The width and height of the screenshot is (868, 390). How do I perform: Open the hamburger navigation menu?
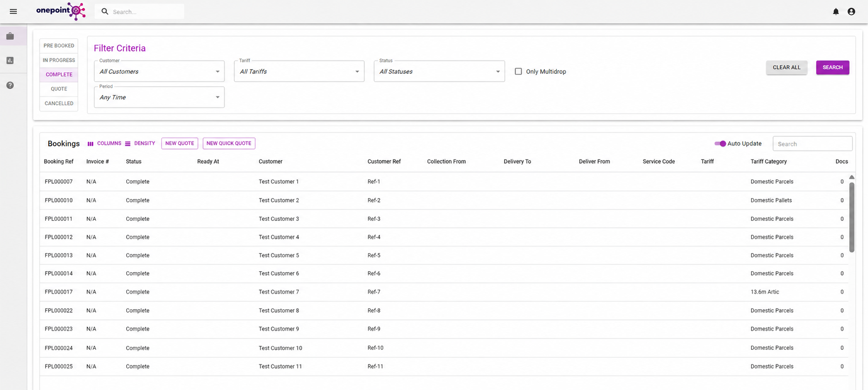tap(13, 12)
